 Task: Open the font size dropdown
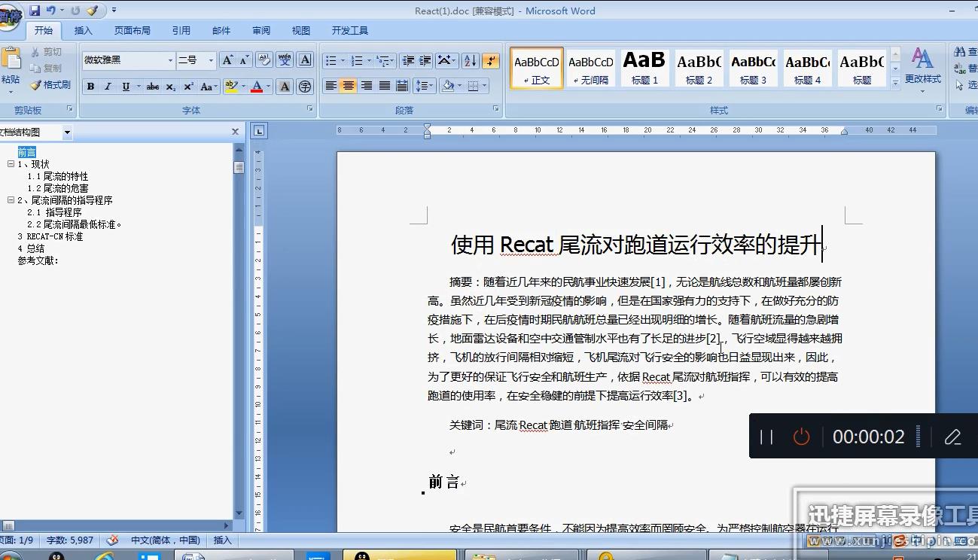[x=211, y=60]
